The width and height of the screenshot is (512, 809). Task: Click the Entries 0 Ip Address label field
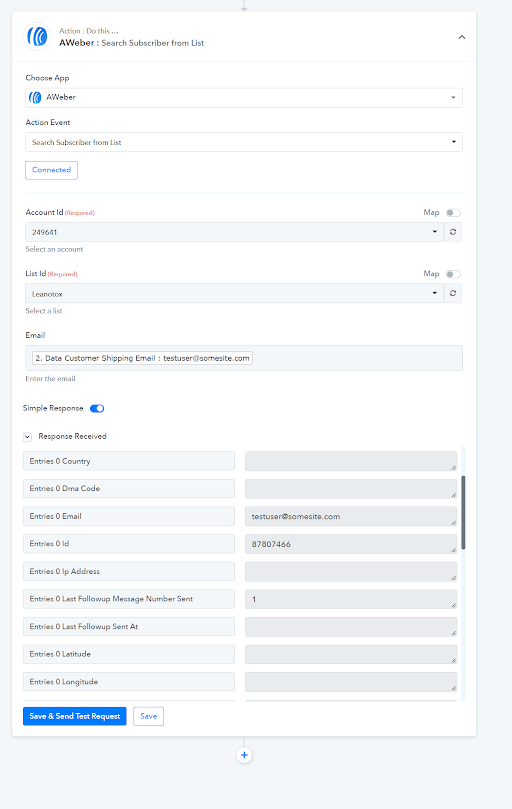(x=129, y=571)
